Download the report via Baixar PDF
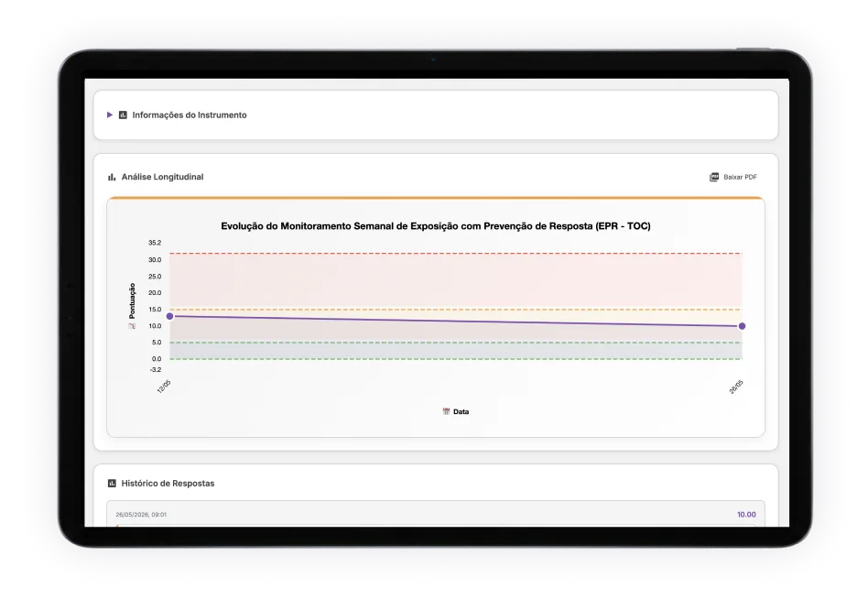This screenshot has width=868, height=600. coord(733,177)
